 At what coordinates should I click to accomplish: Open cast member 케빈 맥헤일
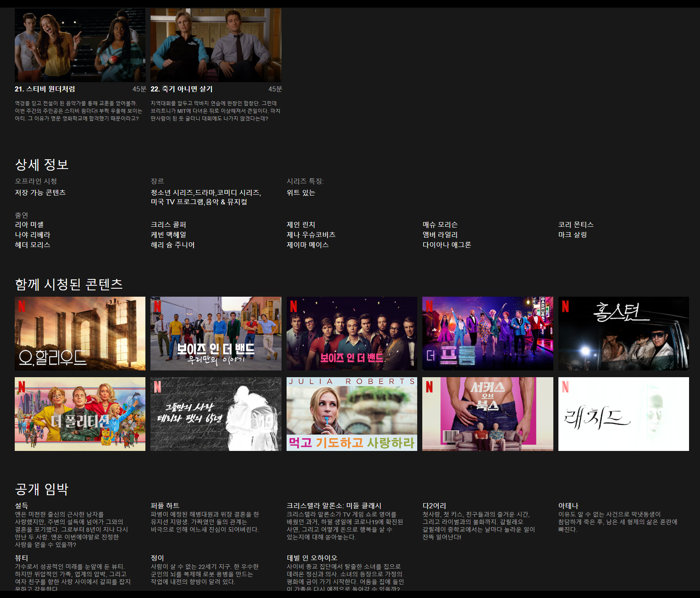point(169,235)
